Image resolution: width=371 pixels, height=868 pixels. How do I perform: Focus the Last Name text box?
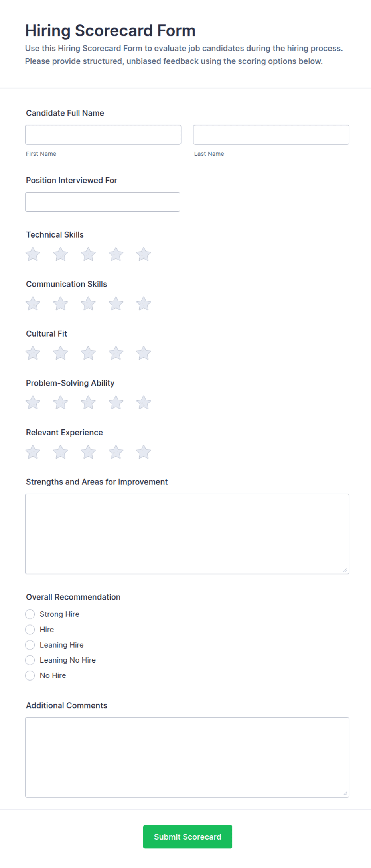[271, 135]
